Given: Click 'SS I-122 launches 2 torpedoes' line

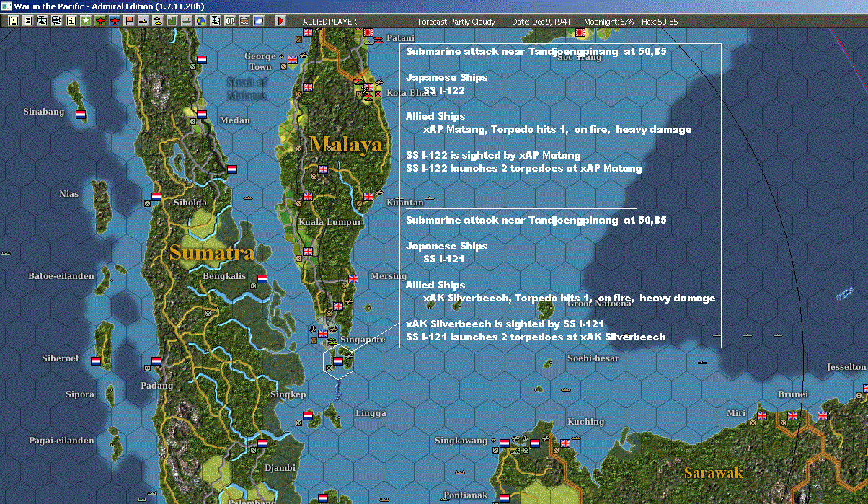Looking at the screenshot, I should pyautogui.click(x=524, y=168).
